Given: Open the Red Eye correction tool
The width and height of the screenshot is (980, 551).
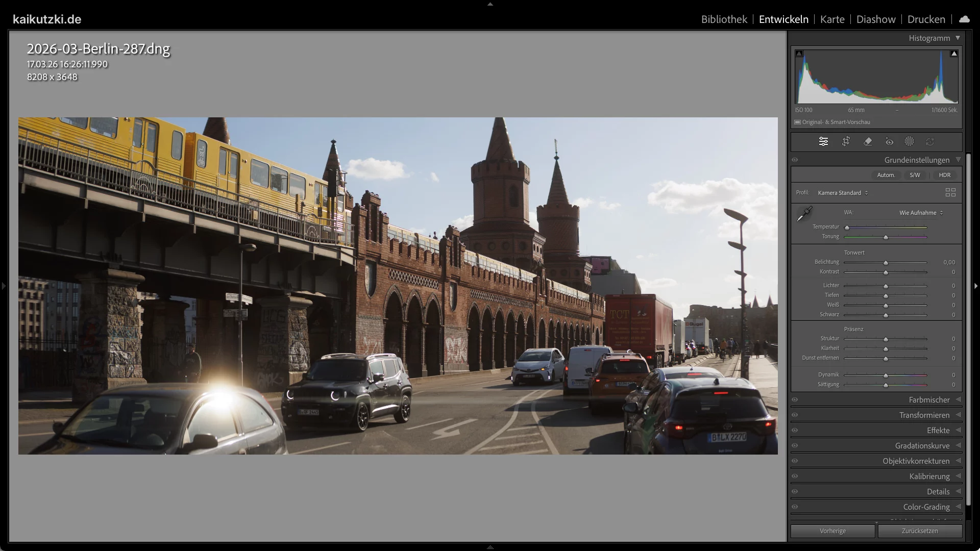Looking at the screenshot, I should pos(890,141).
